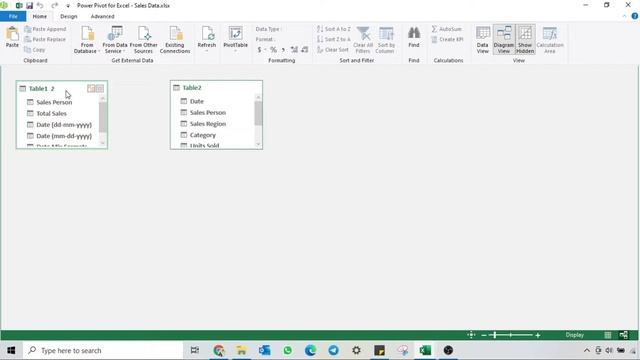Apply thousands separator comma format
Image resolution: width=640 pixels, height=360 pixels.
point(283,50)
